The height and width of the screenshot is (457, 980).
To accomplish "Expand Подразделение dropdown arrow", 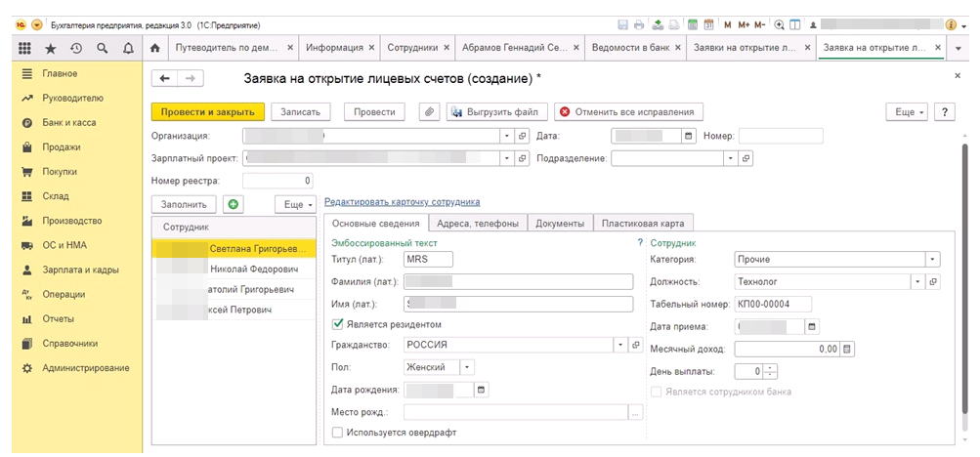I will (x=731, y=158).
